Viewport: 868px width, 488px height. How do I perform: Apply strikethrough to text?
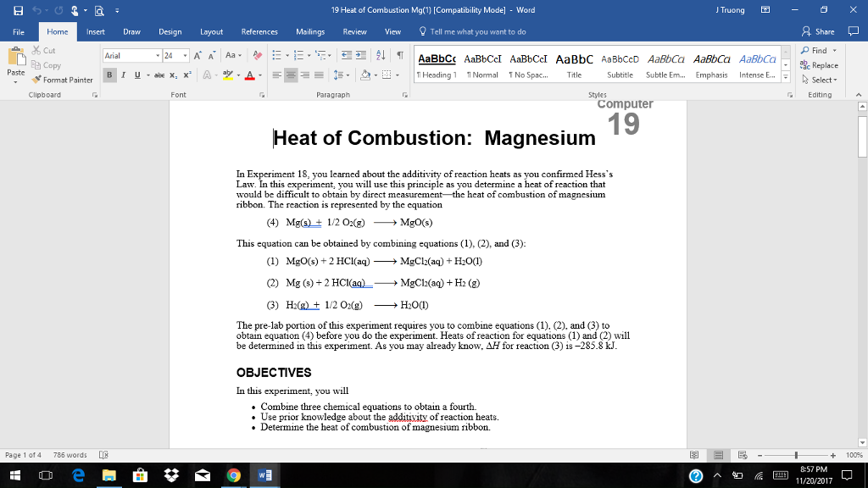[x=159, y=75]
